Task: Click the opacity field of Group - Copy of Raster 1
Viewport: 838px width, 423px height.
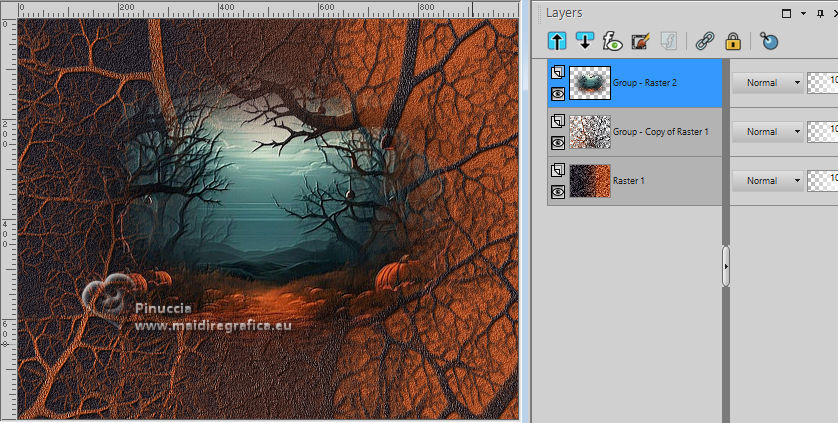Action: click(823, 132)
